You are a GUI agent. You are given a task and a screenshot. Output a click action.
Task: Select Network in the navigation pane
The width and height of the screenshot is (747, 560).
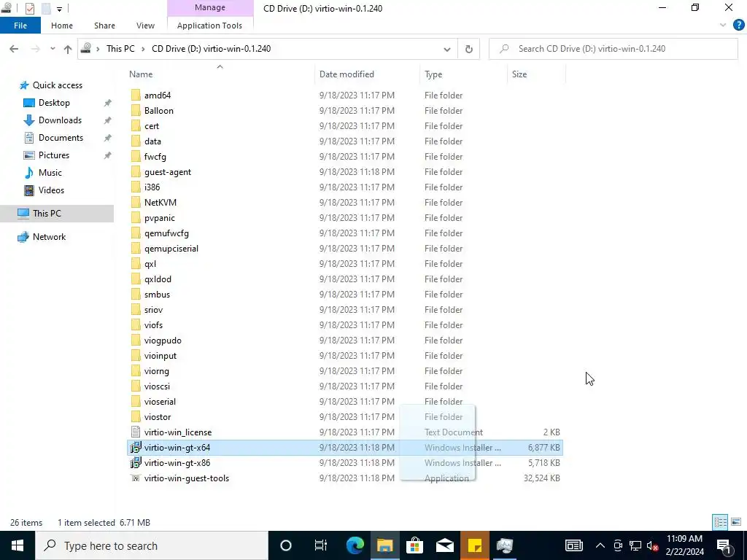[x=49, y=237]
